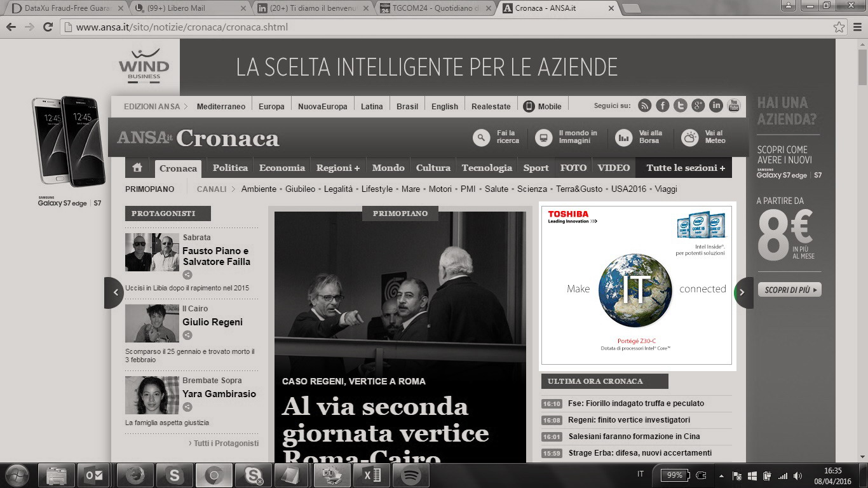This screenshot has width=868, height=488.
Task: Click the share icon under Yara Gambirasio
Action: [x=187, y=407]
